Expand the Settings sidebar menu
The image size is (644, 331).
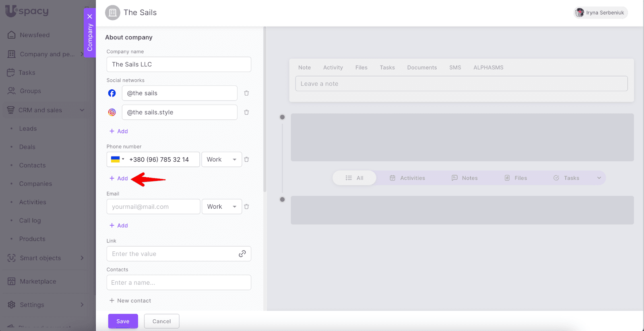[82, 304]
